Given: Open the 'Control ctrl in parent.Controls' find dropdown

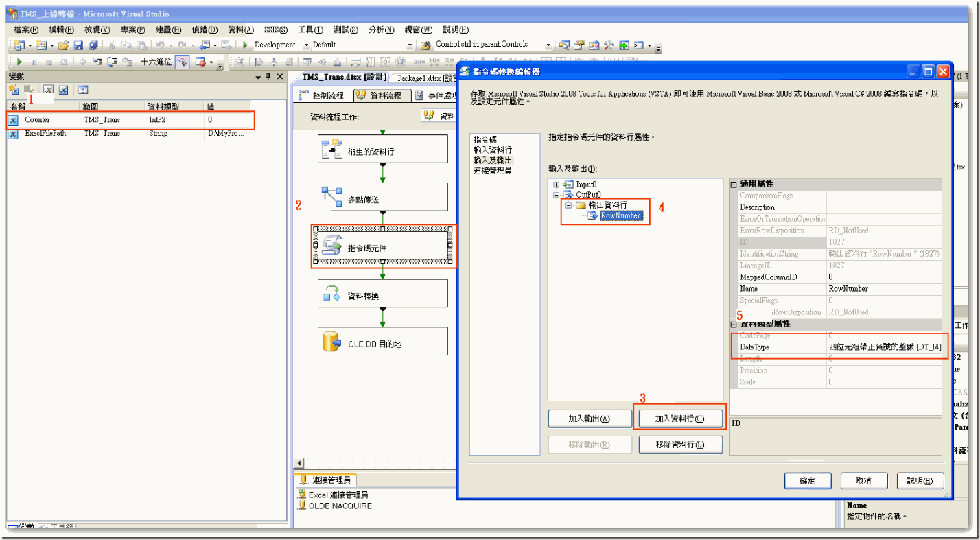Looking at the screenshot, I should [548, 45].
